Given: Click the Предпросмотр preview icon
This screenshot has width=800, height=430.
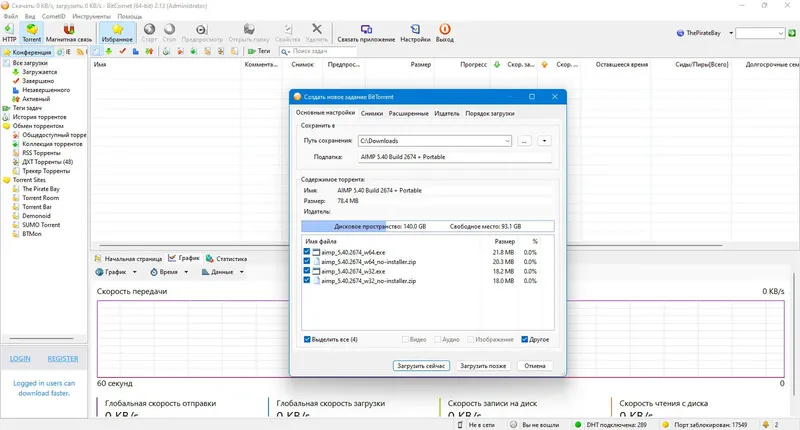Looking at the screenshot, I should click(x=202, y=33).
